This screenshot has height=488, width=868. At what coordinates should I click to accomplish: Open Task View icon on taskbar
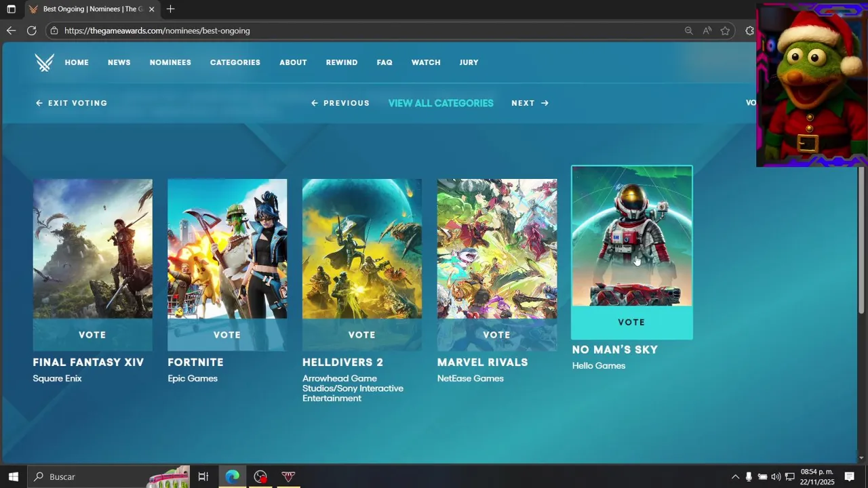203,476
